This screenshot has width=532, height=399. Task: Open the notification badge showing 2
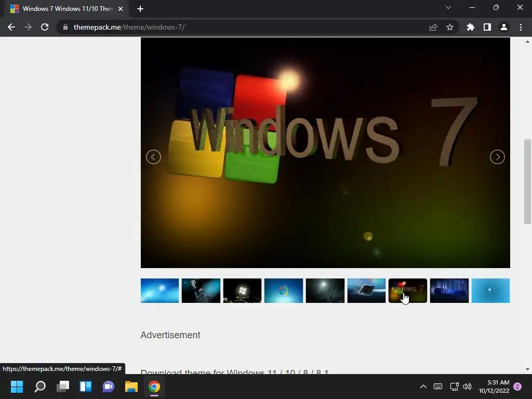click(518, 387)
